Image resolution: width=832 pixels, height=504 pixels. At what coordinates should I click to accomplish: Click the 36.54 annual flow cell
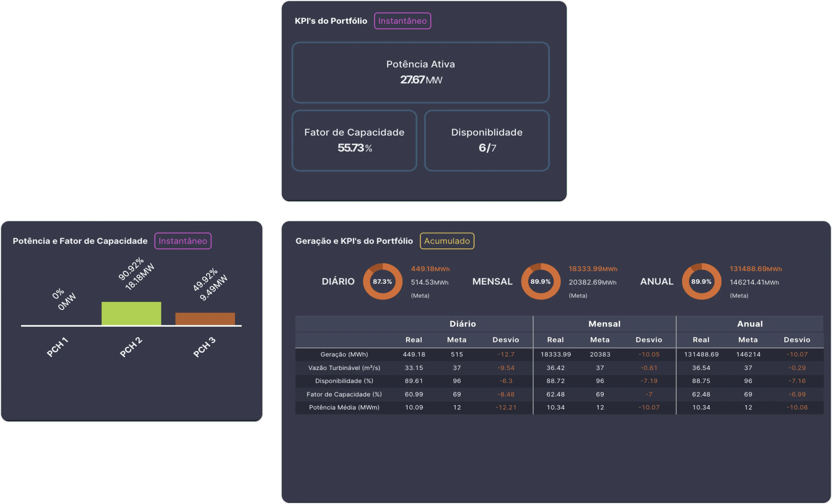coord(701,368)
